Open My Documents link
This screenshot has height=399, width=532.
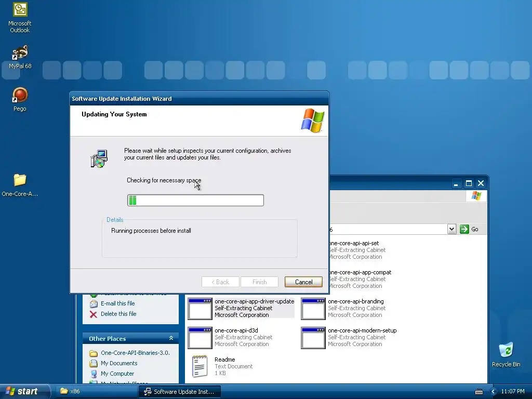(x=119, y=363)
